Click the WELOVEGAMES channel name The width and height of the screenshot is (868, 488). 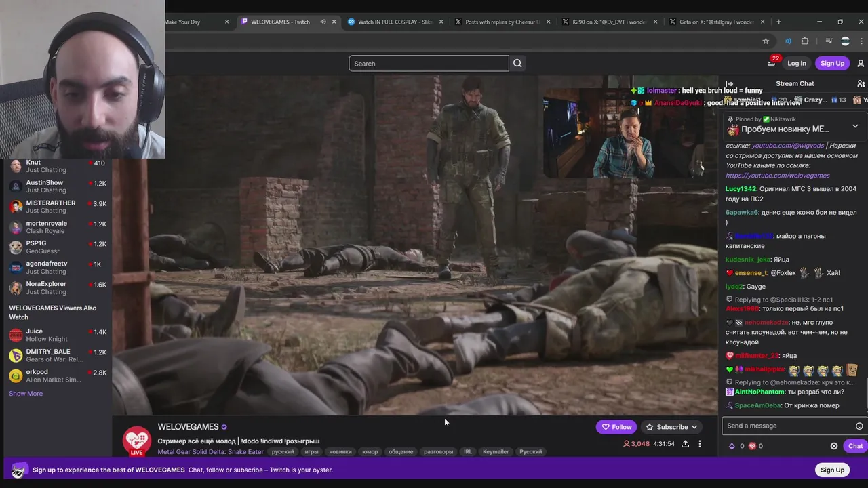click(188, 427)
